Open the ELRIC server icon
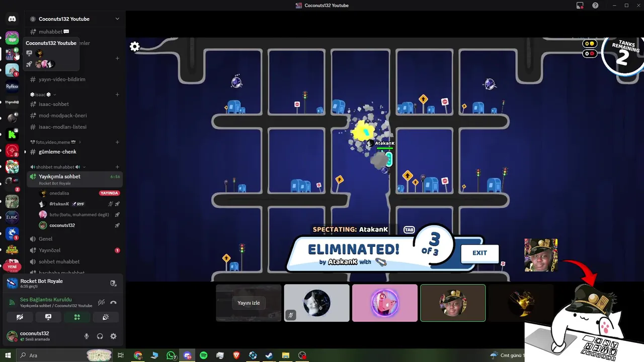 [12, 217]
